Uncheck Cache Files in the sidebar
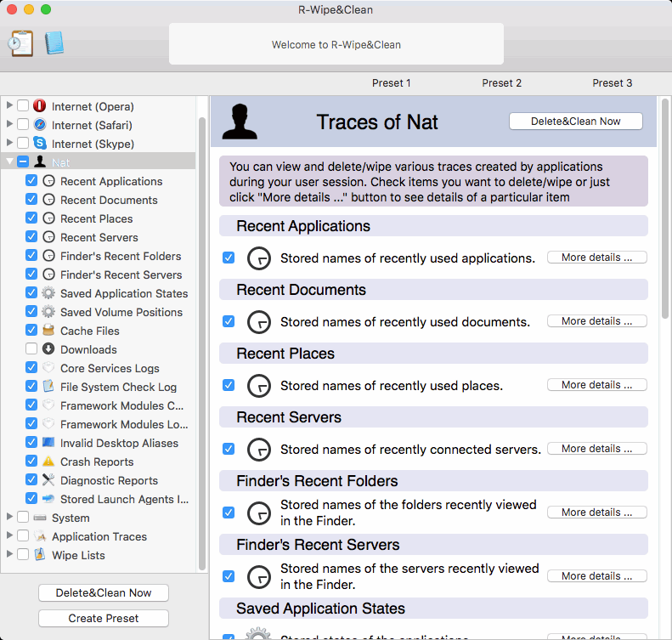 pos(31,330)
